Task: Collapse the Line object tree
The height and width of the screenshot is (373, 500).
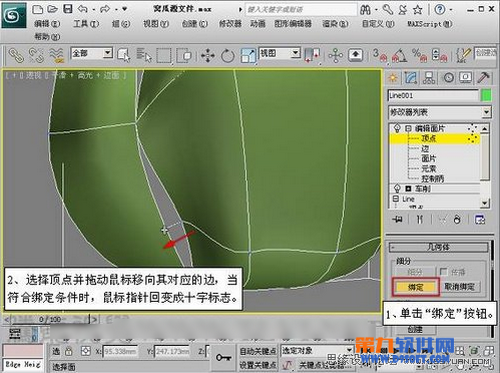Action: coord(396,199)
